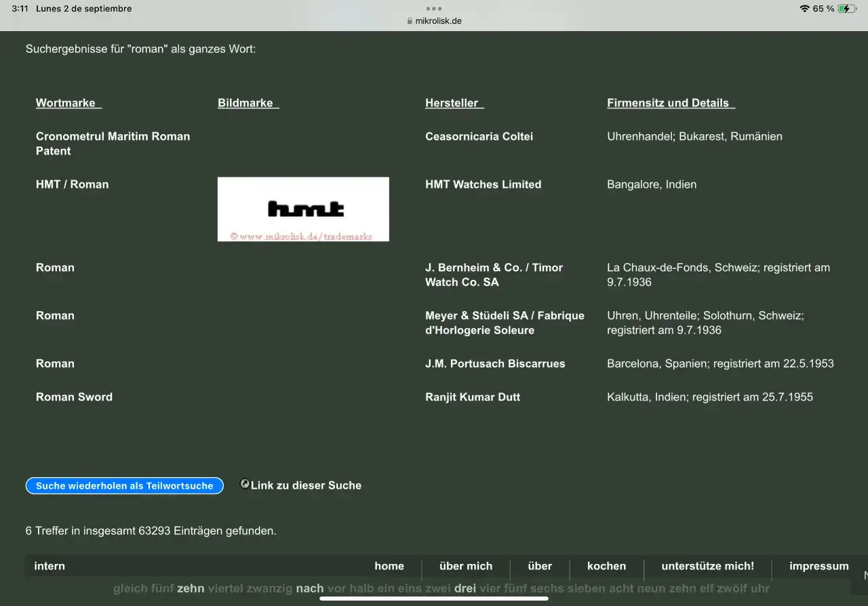Tap the three-dot multitasking icon at top
The height and width of the screenshot is (606, 868).
[x=434, y=9]
